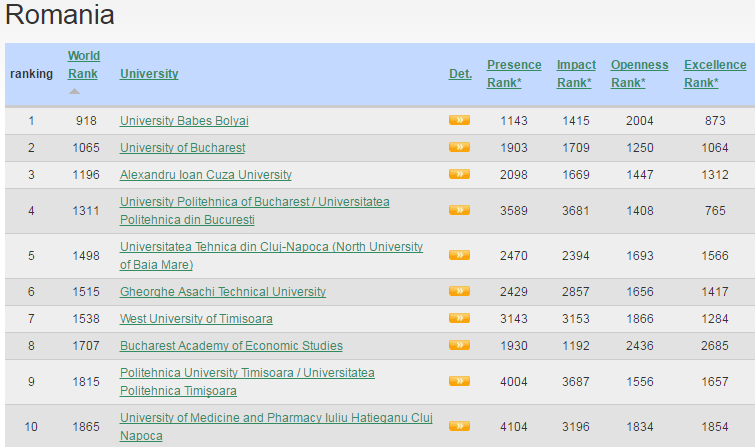
Task: Open details icon for West University of Timisoara
Action: (x=459, y=318)
